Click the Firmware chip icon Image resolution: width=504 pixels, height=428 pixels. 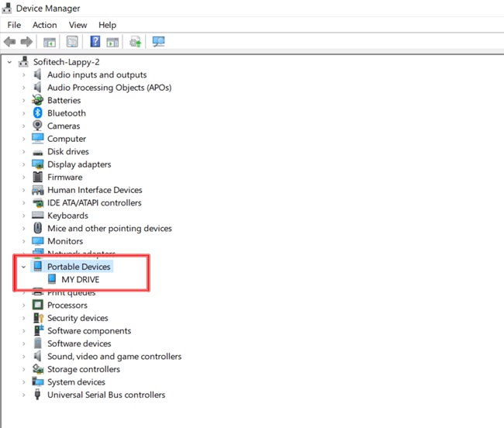(x=38, y=177)
